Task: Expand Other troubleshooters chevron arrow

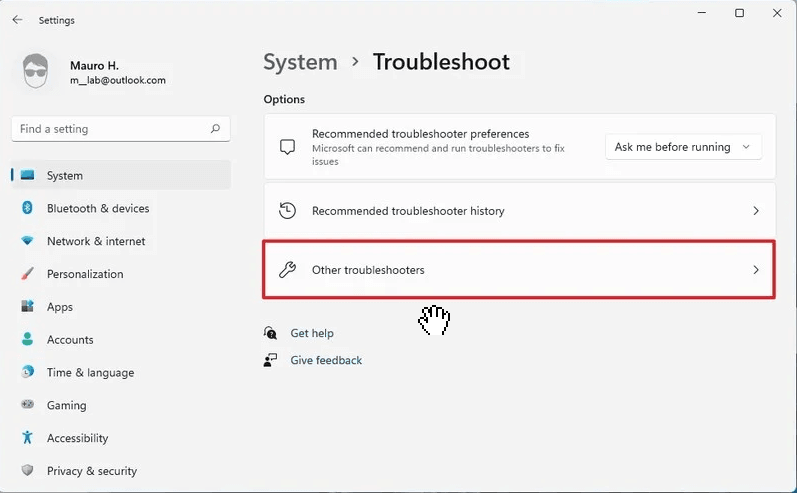Action: [756, 270]
